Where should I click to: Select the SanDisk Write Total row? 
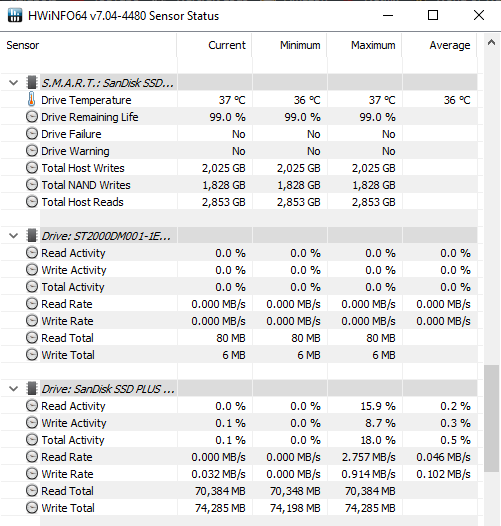coord(239,508)
